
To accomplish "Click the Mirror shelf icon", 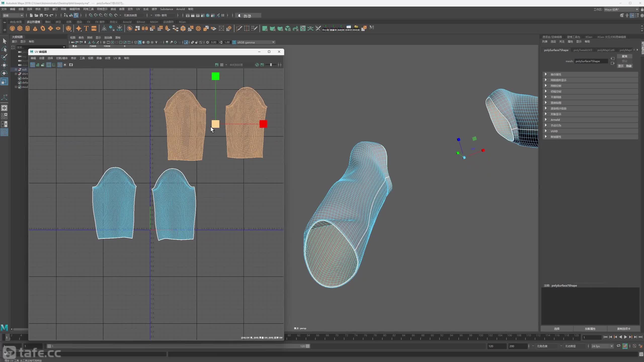I will tap(145, 28).
